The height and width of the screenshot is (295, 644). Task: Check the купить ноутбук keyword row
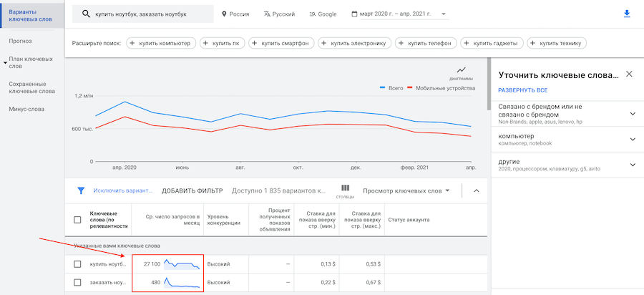coord(78,264)
